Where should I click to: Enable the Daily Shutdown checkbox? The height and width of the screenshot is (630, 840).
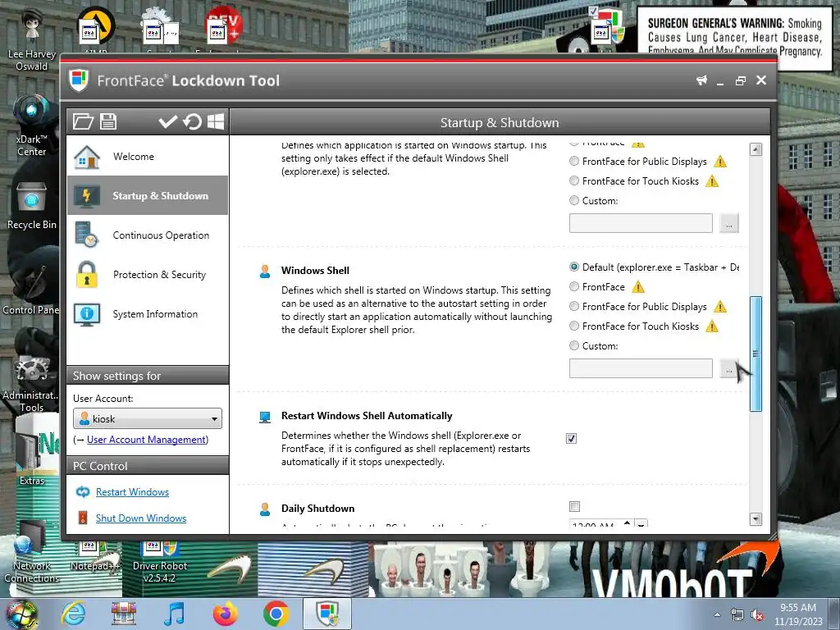point(575,506)
